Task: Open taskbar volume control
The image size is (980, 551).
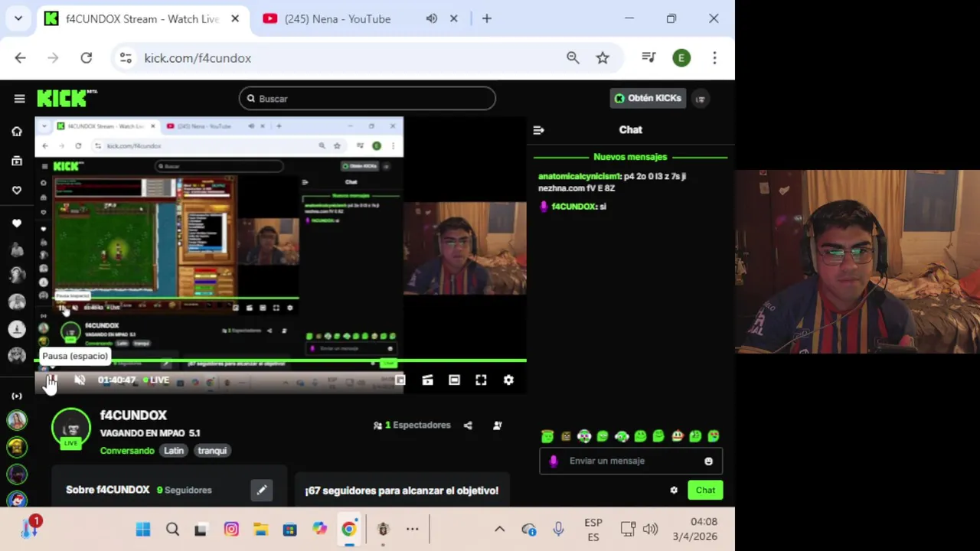Action: click(651, 530)
